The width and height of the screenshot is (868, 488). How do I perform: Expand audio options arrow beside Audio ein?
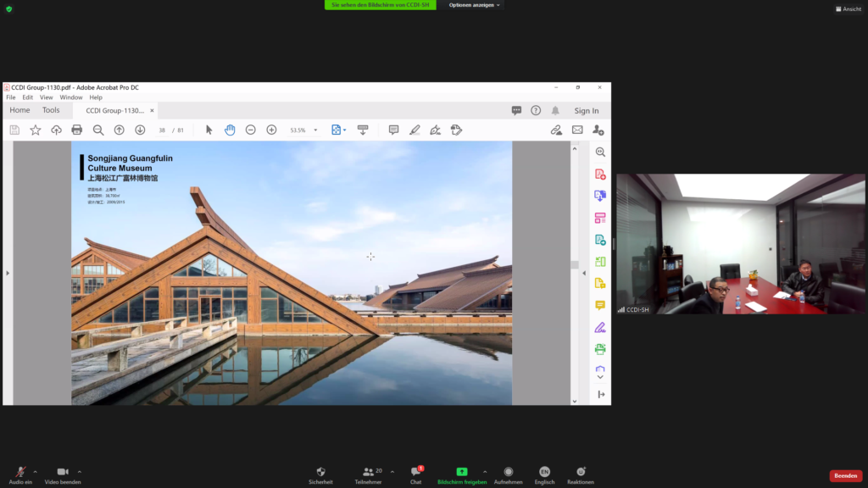36,471
